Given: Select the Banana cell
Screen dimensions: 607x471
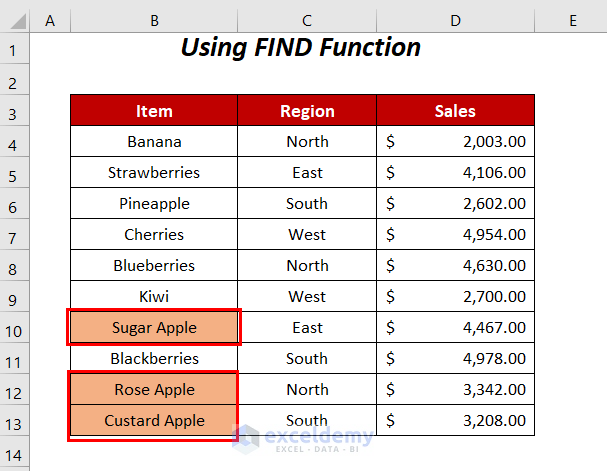Looking at the screenshot, I should pyautogui.click(x=154, y=141).
